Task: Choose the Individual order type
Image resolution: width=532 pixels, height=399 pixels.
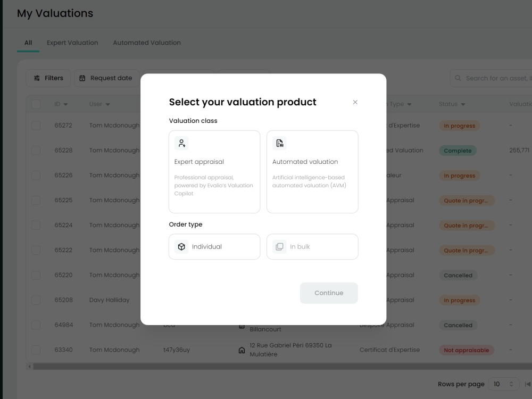Action: (x=214, y=247)
